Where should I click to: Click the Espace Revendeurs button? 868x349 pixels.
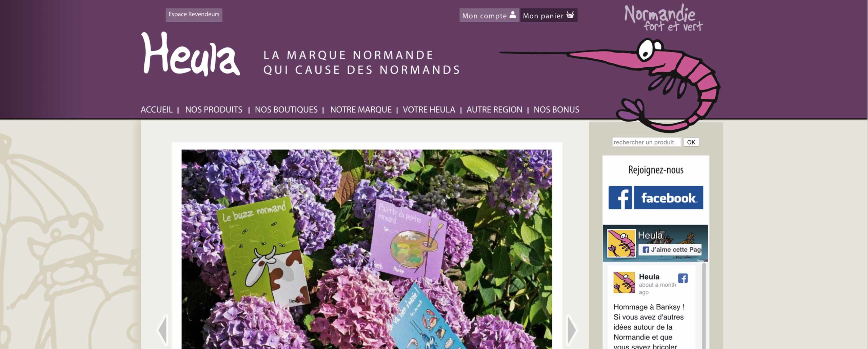click(194, 15)
